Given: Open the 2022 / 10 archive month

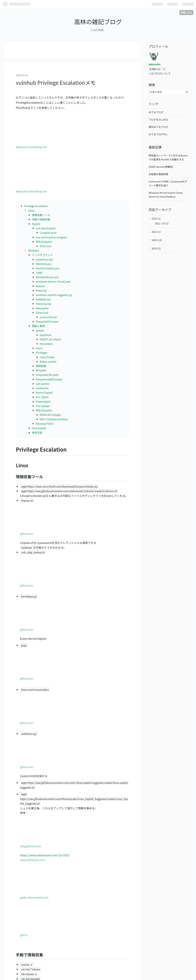Looking at the screenshot, I should (x=161, y=224).
